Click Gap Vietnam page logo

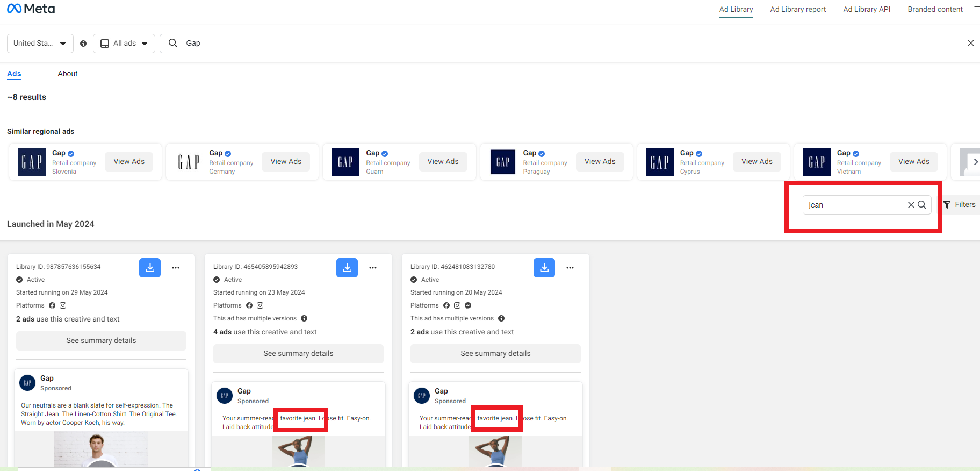817,162
